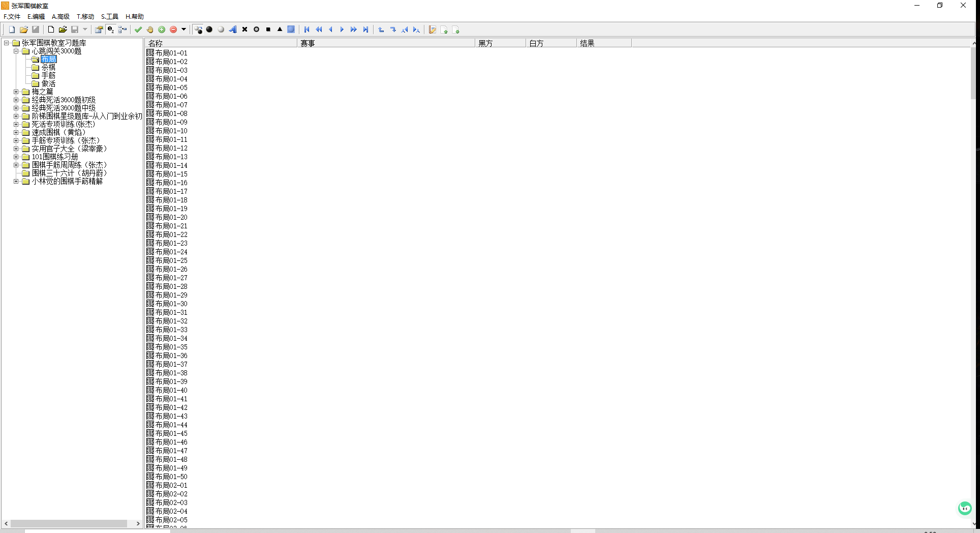
Task: Click the hand icon in toolbar
Action: [x=150, y=29]
